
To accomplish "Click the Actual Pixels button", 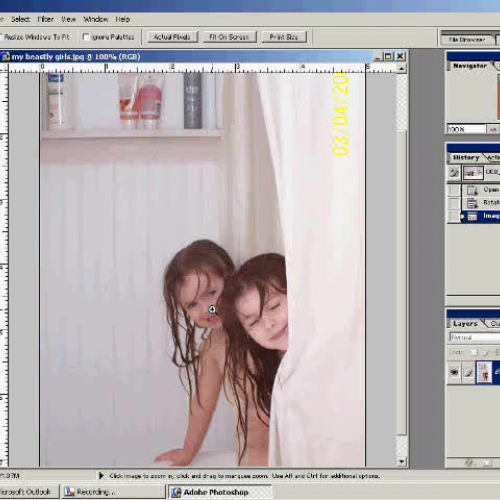I will coord(172,37).
